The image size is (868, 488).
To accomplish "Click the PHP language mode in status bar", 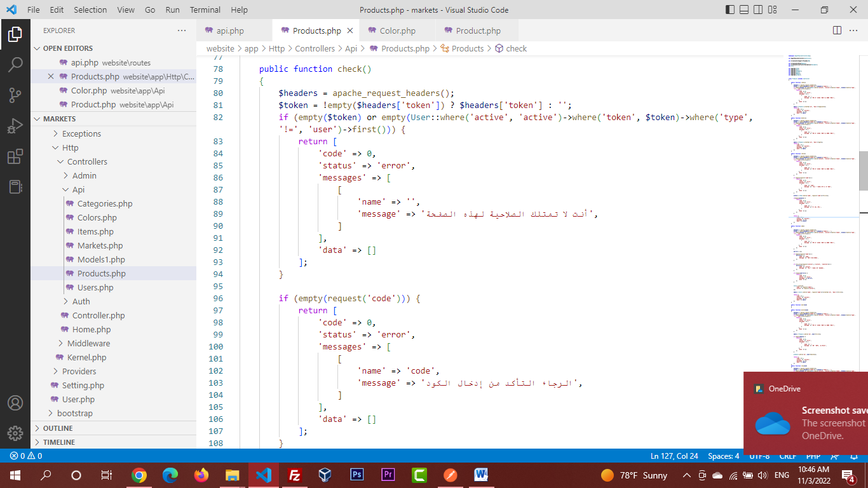I will pyautogui.click(x=813, y=456).
